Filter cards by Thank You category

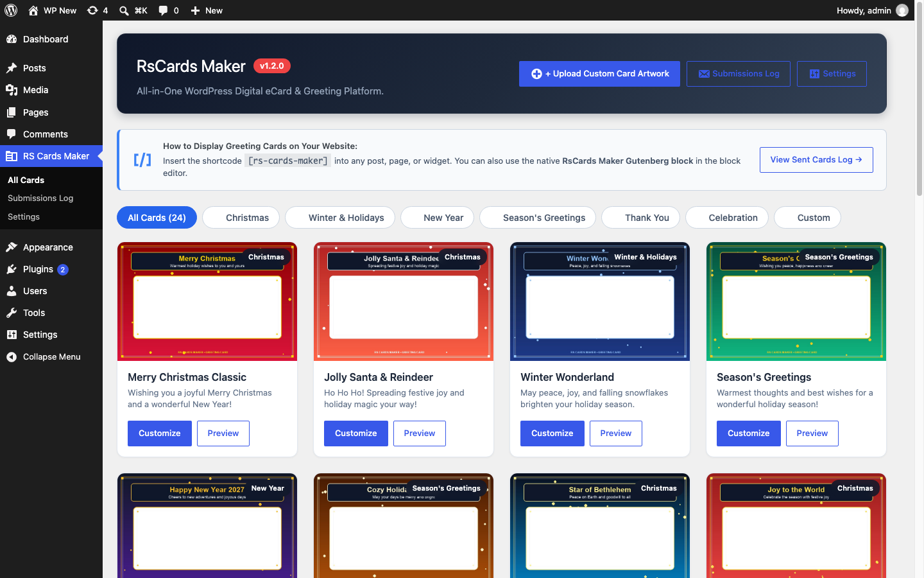[x=640, y=218]
